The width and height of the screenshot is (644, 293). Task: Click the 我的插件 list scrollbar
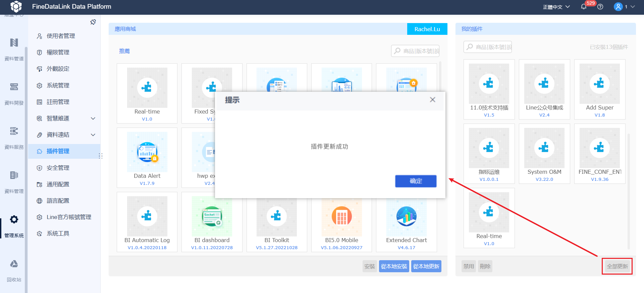[629, 191]
